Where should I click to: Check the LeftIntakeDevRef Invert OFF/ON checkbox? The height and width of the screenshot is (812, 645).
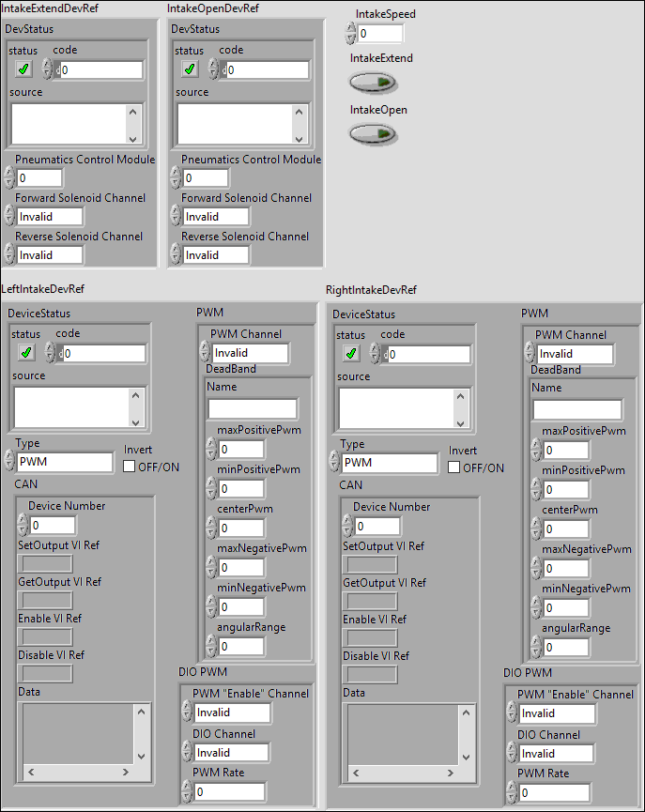(x=129, y=467)
